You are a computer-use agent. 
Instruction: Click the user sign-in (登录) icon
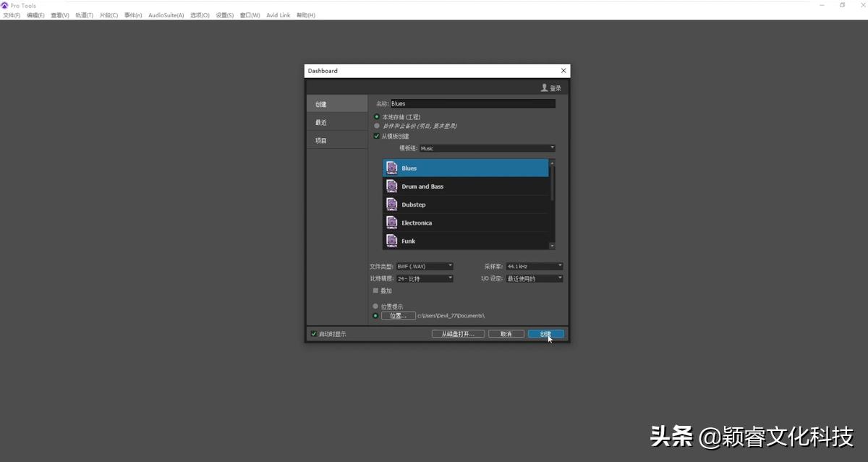click(x=545, y=87)
